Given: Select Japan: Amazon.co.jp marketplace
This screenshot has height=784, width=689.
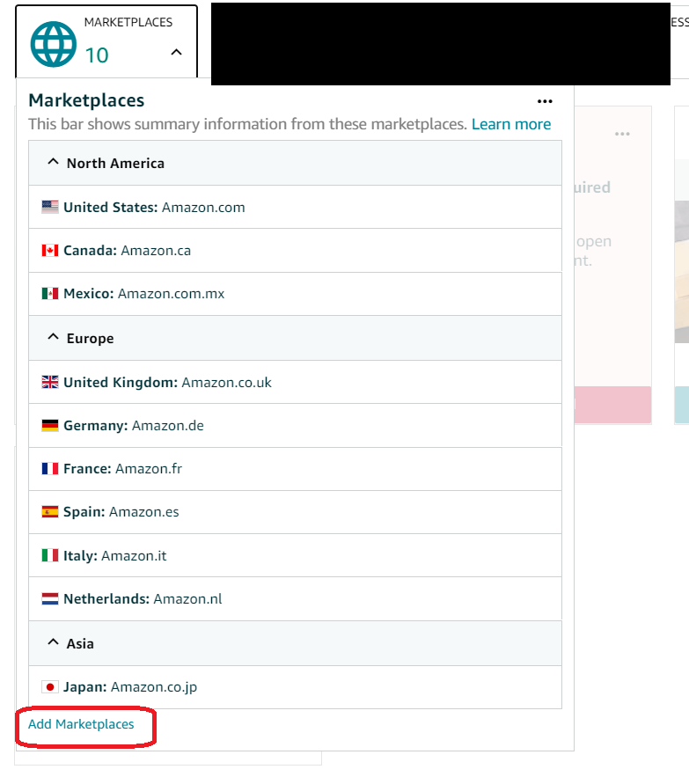Looking at the screenshot, I should [x=295, y=687].
